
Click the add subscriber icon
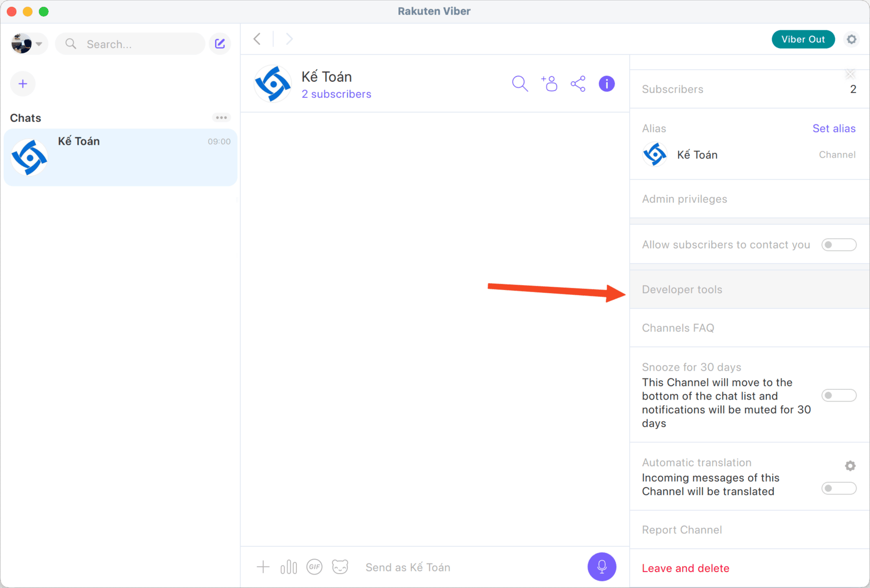click(549, 84)
